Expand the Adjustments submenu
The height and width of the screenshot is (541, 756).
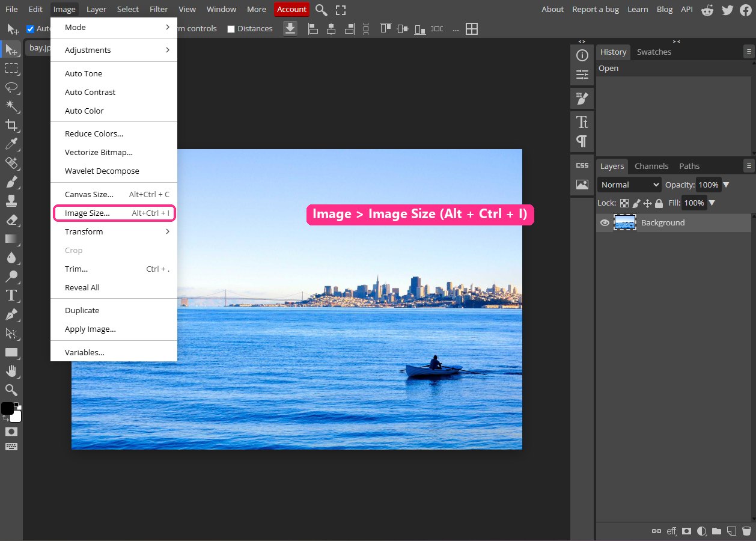pyautogui.click(x=114, y=50)
